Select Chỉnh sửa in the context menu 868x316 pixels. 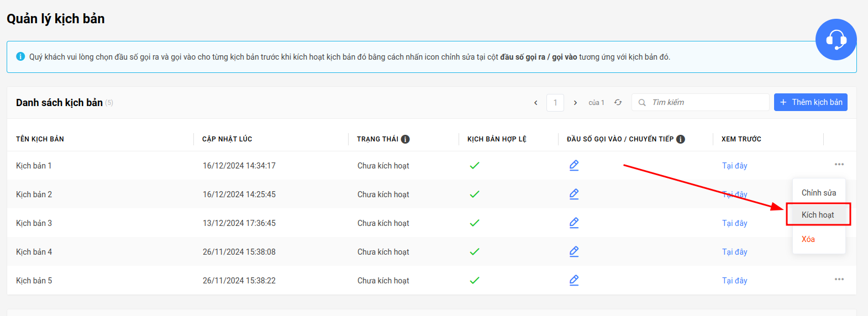819,193
